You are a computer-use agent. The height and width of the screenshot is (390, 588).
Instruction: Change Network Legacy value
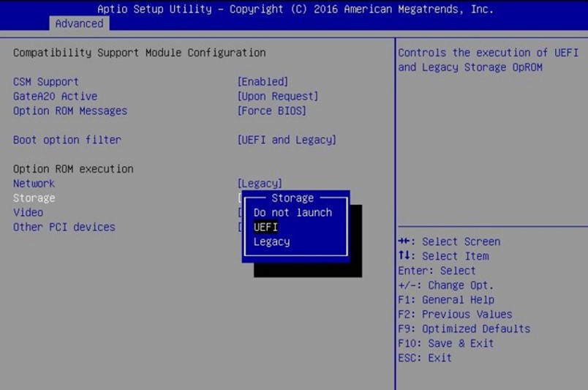(260, 184)
